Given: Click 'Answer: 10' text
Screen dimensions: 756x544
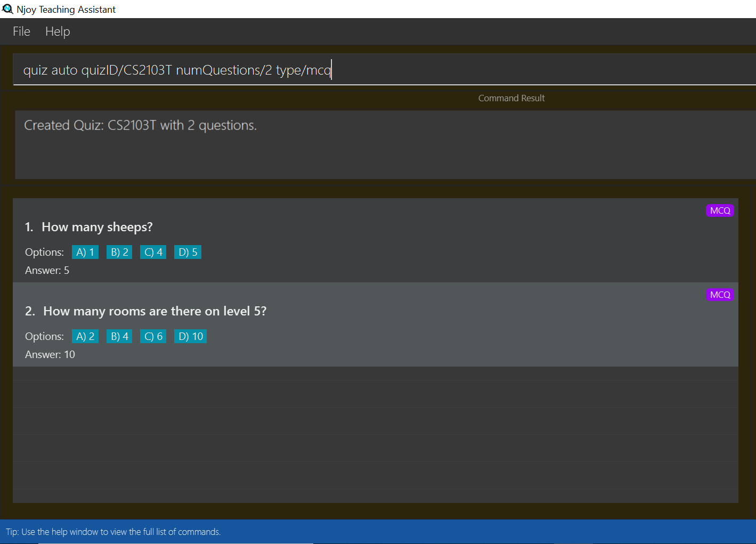Looking at the screenshot, I should [x=50, y=354].
